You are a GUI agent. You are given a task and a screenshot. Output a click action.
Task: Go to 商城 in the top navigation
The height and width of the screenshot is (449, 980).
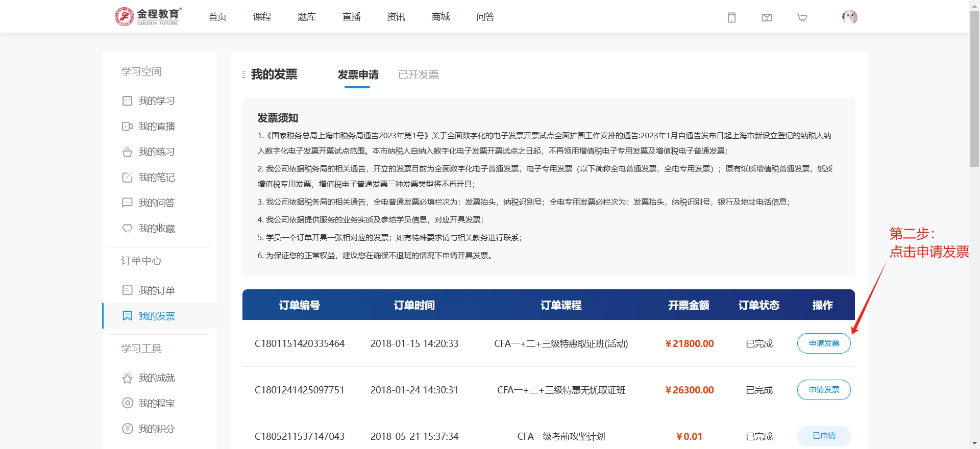coord(440,17)
